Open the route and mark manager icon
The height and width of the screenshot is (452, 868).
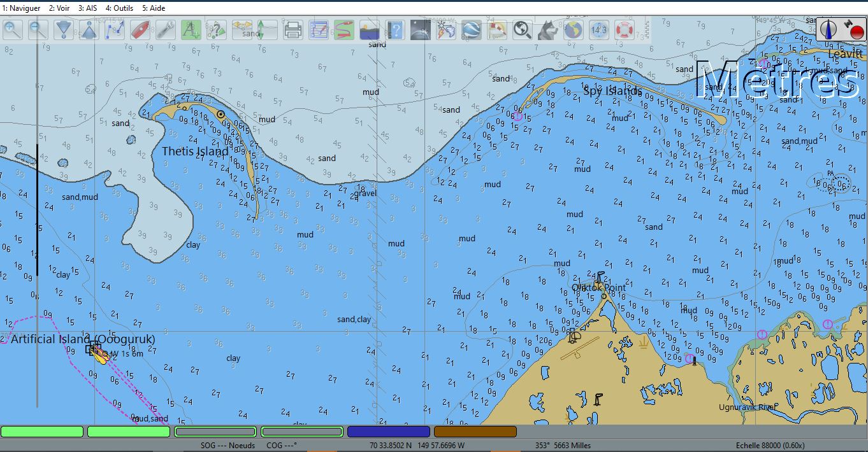(319, 30)
